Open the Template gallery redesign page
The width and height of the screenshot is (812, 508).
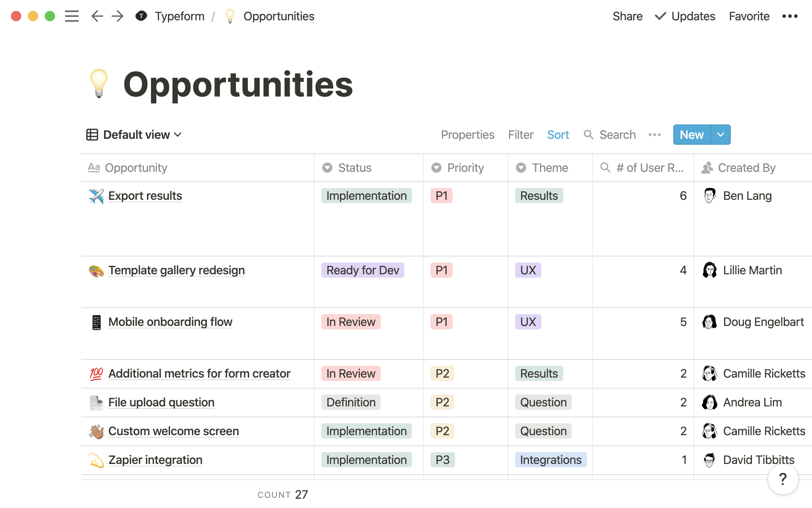click(176, 270)
